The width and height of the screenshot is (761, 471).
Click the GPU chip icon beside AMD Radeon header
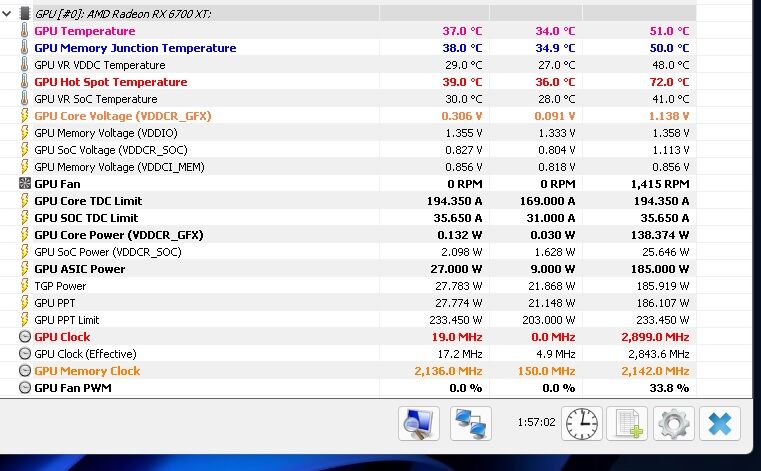coord(24,14)
